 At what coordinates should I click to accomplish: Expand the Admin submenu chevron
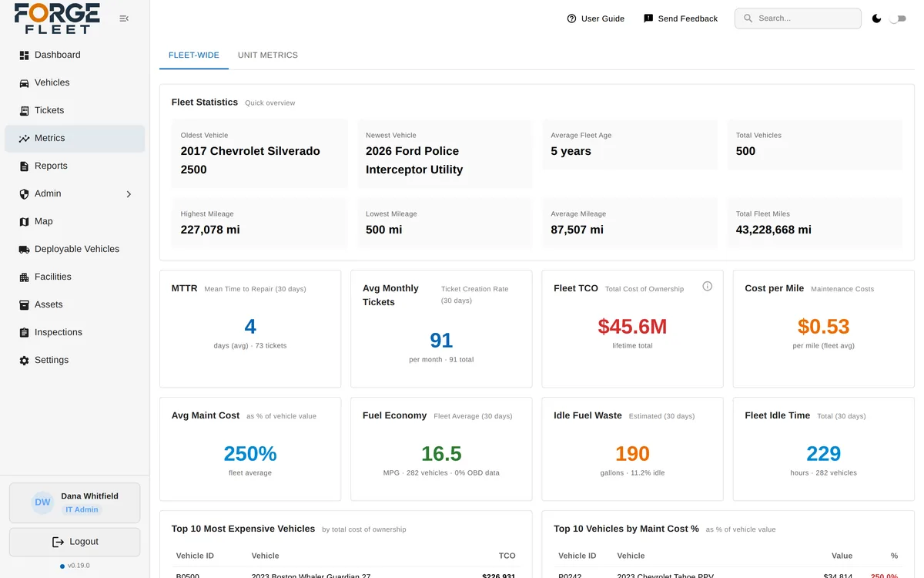(x=129, y=194)
